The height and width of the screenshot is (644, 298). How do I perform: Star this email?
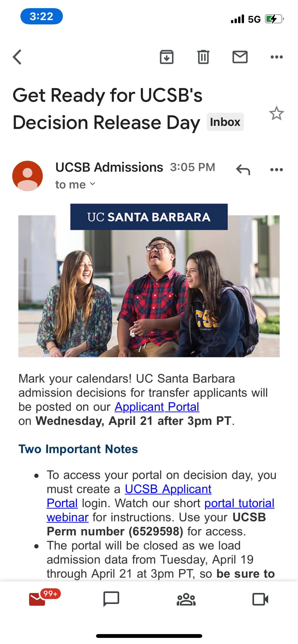(276, 113)
